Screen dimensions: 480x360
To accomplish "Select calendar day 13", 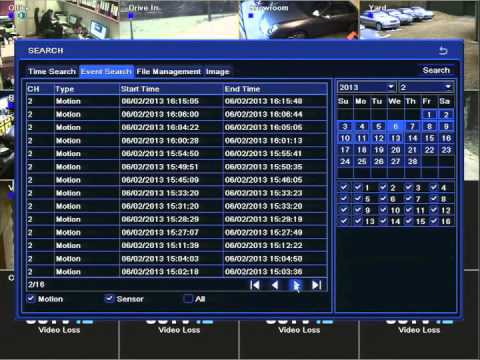I will 396,138.
